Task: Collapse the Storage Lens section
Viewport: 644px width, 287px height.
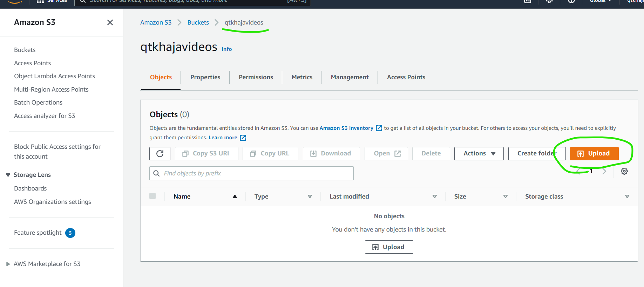Action: click(x=8, y=175)
